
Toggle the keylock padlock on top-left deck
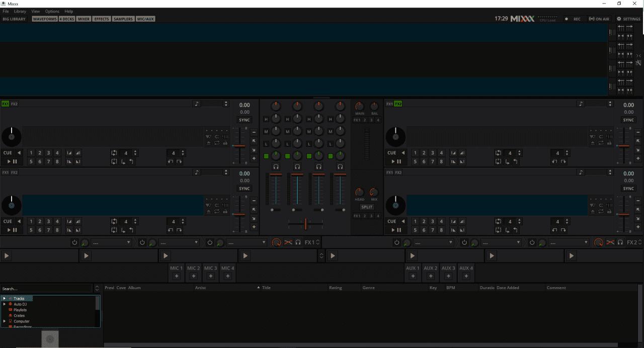[225, 143]
